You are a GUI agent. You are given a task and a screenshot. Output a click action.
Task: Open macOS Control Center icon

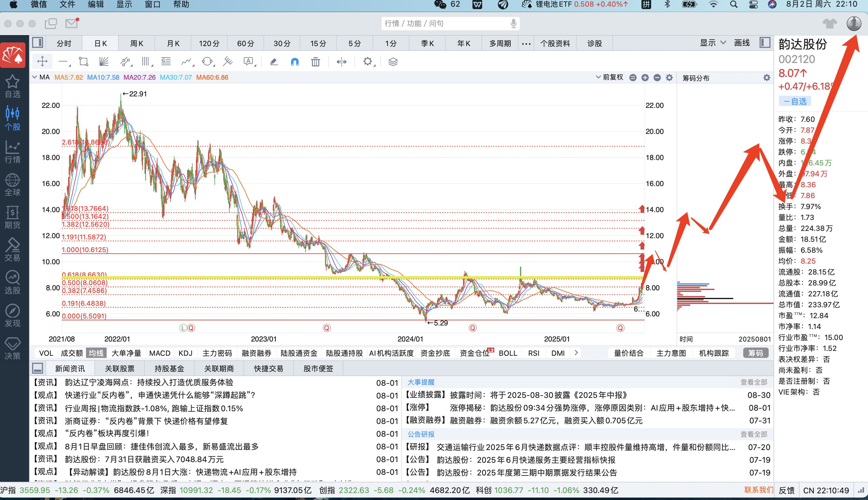753,5
